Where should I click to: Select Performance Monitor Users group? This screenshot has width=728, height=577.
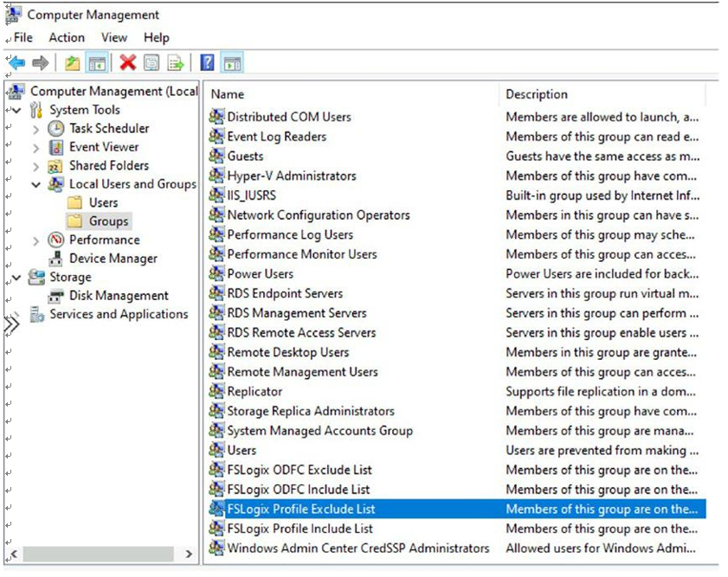tap(302, 253)
